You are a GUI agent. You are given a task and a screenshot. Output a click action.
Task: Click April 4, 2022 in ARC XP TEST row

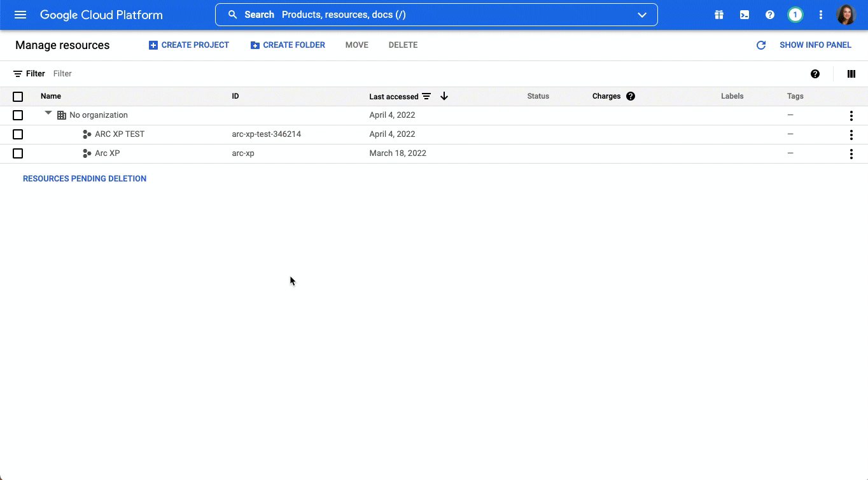(392, 134)
